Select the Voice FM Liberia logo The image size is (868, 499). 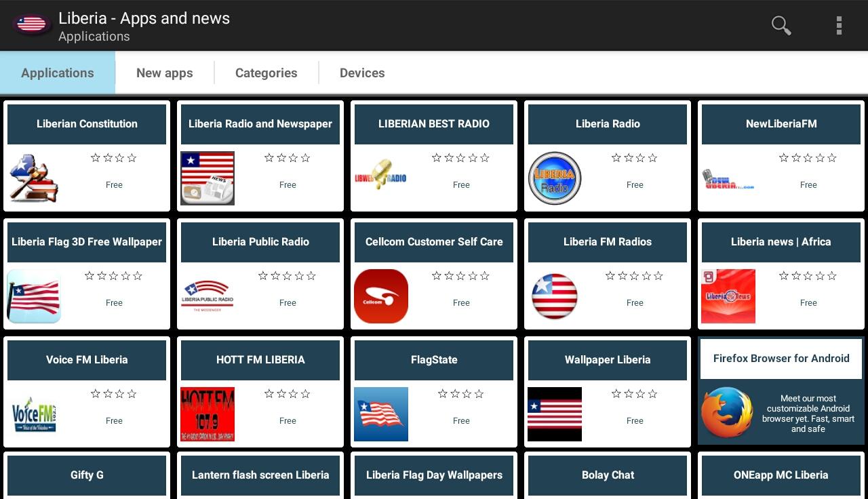34,414
